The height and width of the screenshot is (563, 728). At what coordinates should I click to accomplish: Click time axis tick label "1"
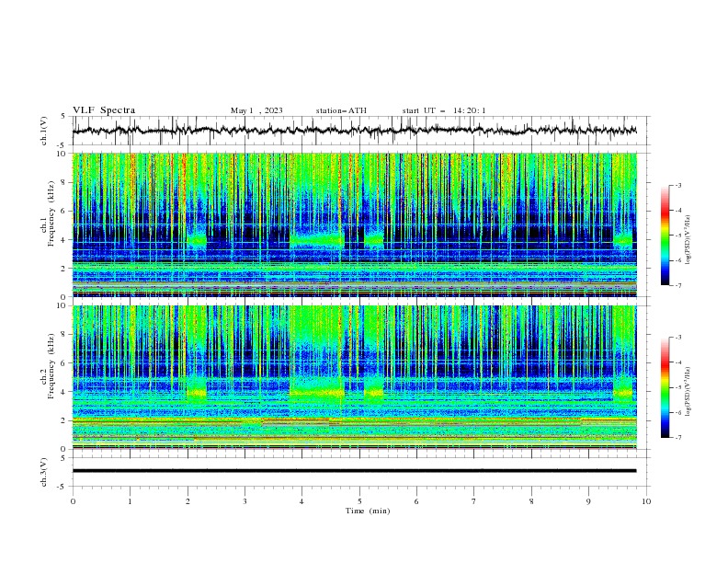pos(130,501)
